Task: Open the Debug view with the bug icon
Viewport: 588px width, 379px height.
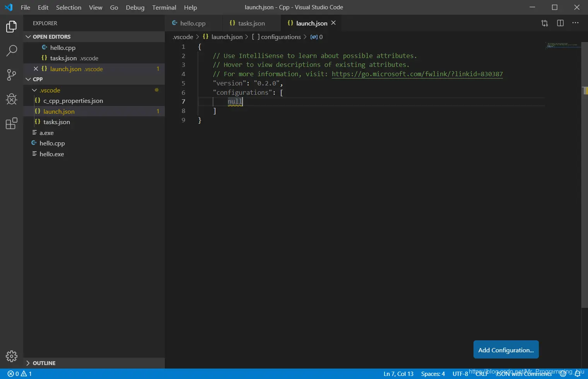Action: [12, 99]
